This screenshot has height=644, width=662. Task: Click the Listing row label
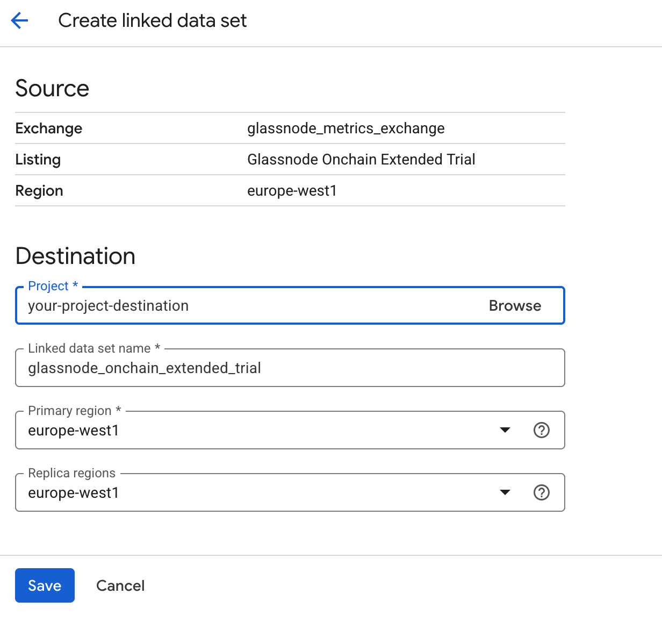pyautogui.click(x=38, y=160)
